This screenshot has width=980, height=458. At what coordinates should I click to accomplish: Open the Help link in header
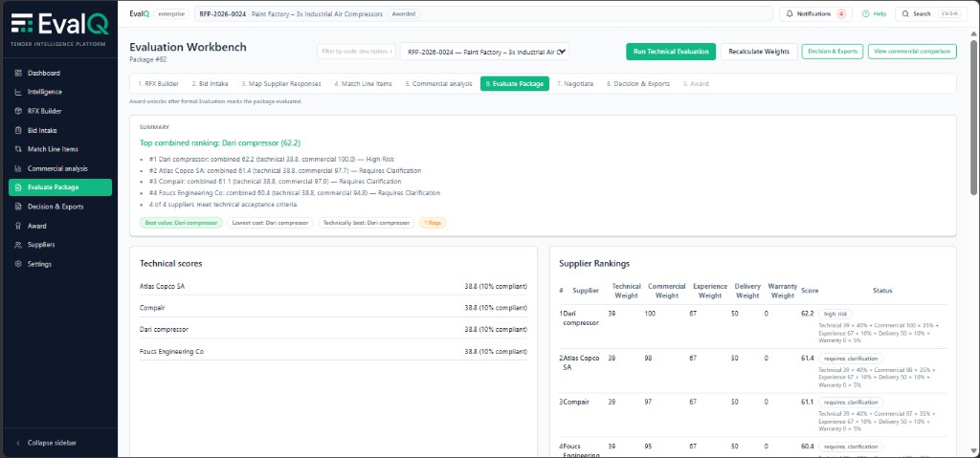(874, 13)
